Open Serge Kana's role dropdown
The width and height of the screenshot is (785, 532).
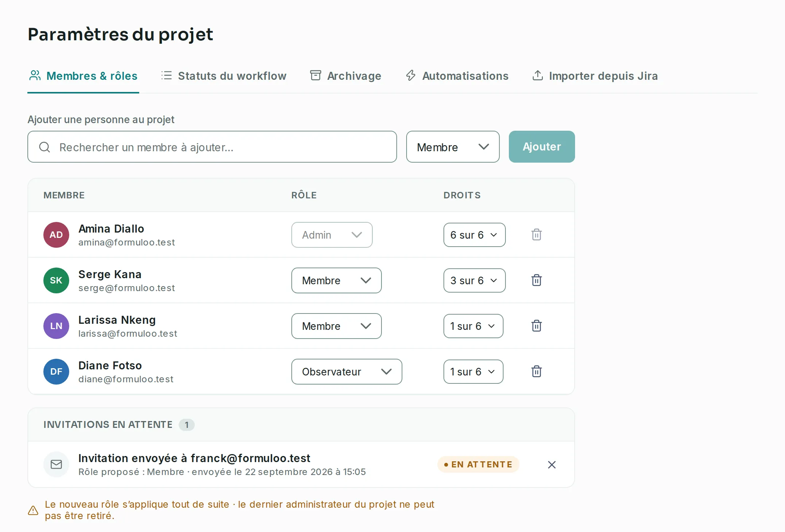[336, 280]
